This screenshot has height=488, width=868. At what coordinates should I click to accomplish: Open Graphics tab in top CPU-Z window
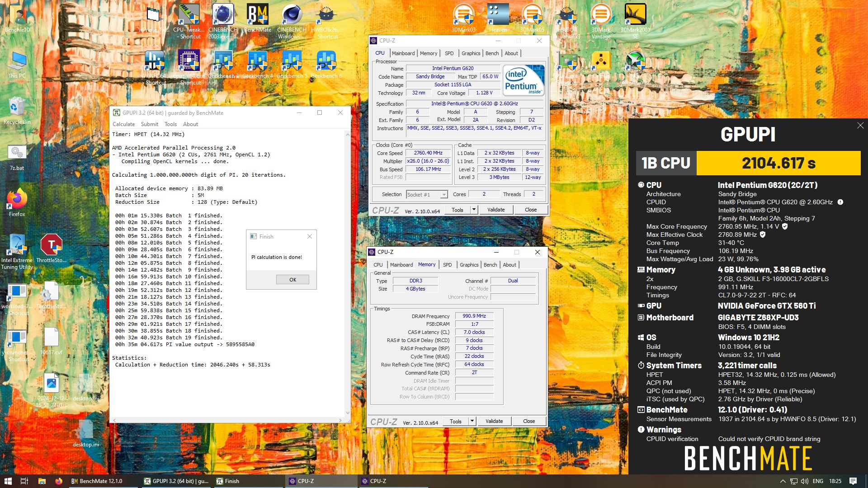(x=471, y=53)
